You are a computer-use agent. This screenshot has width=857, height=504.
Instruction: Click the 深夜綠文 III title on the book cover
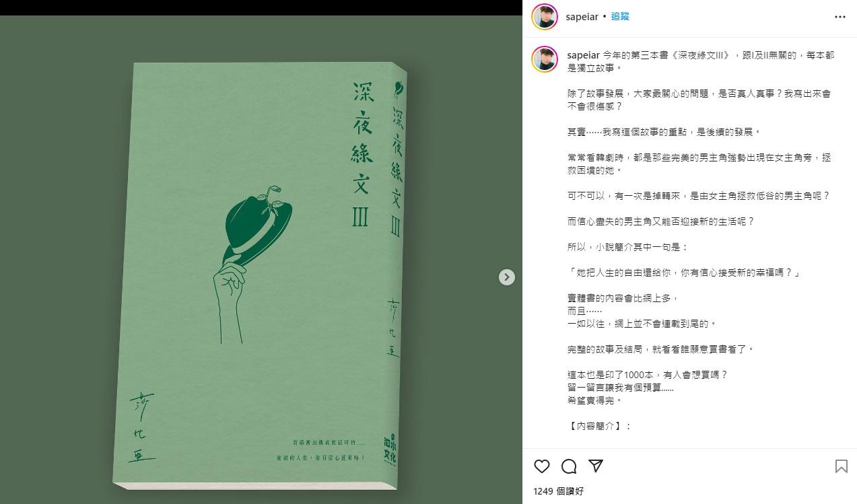[361, 153]
